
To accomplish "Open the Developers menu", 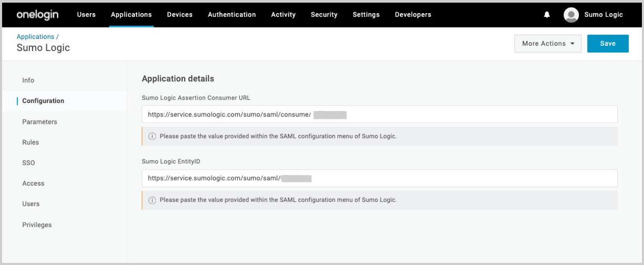I will pos(413,15).
